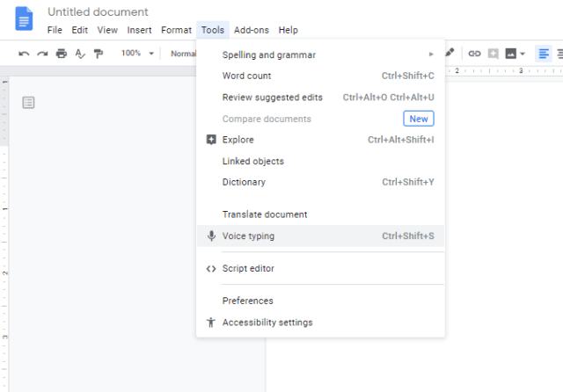Insert a link using toolbar icon
Viewport: 563px width, 392px height.
474,54
